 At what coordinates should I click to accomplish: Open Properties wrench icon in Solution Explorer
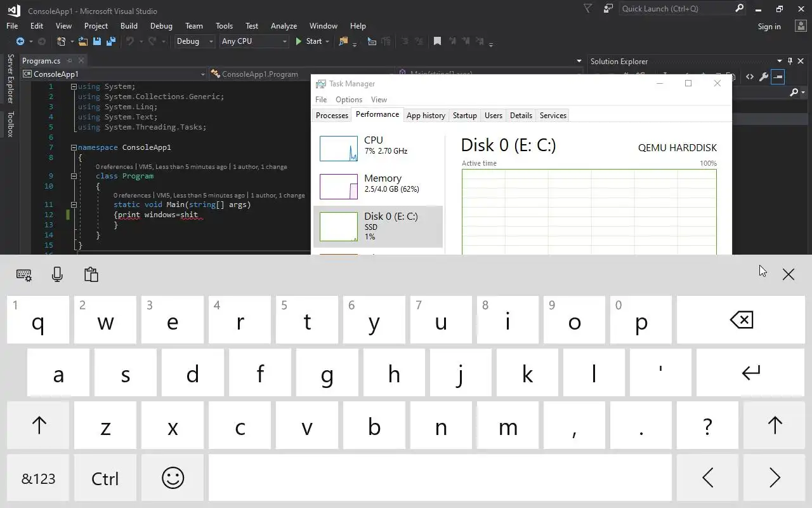(764, 77)
